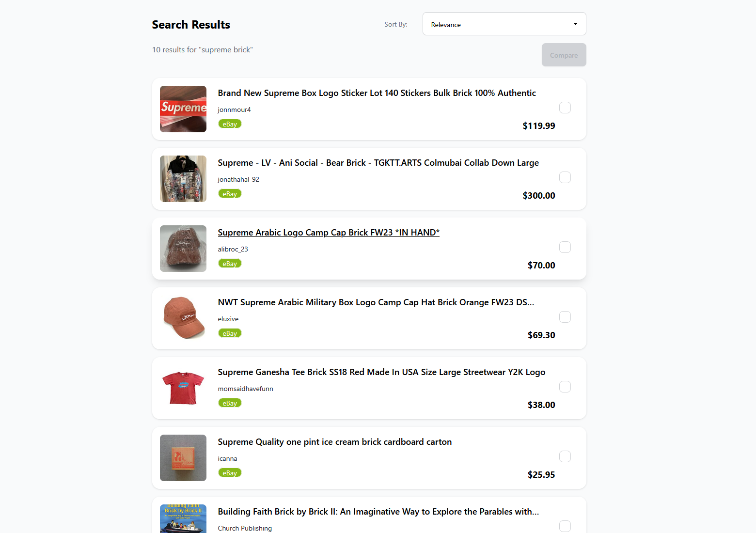Tick the Bear Brick jacket listing checkbox

pos(565,177)
